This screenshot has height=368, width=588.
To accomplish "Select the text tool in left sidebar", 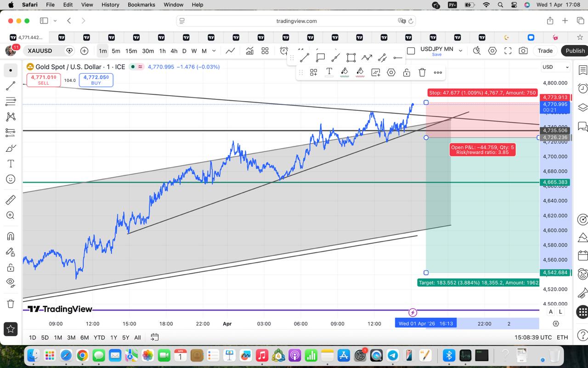I will point(11,164).
